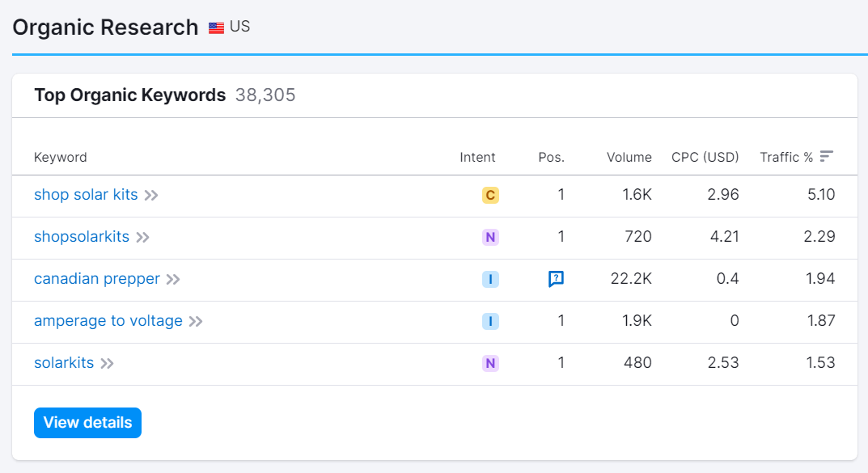Expand double-arrow next to shop solar kits
This screenshot has width=868, height=473.
[x=151, y=196]
